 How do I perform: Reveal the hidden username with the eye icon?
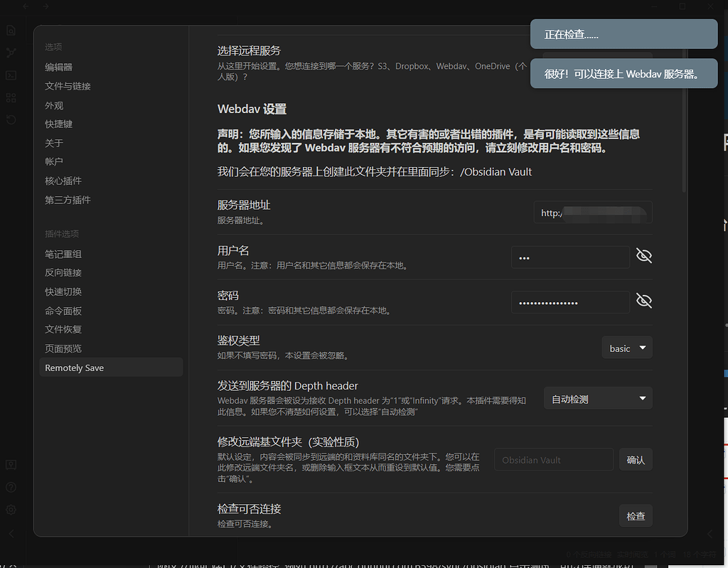[x=644, y=255]
